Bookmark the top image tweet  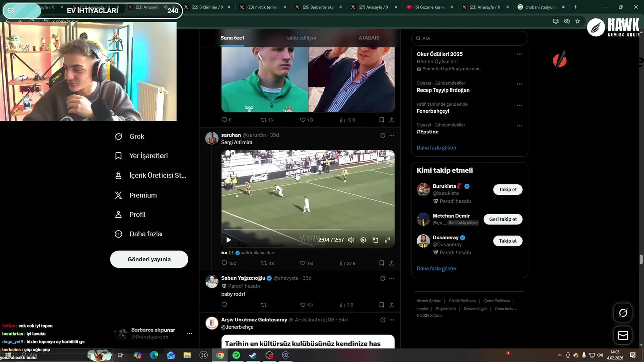coord(381,120)
